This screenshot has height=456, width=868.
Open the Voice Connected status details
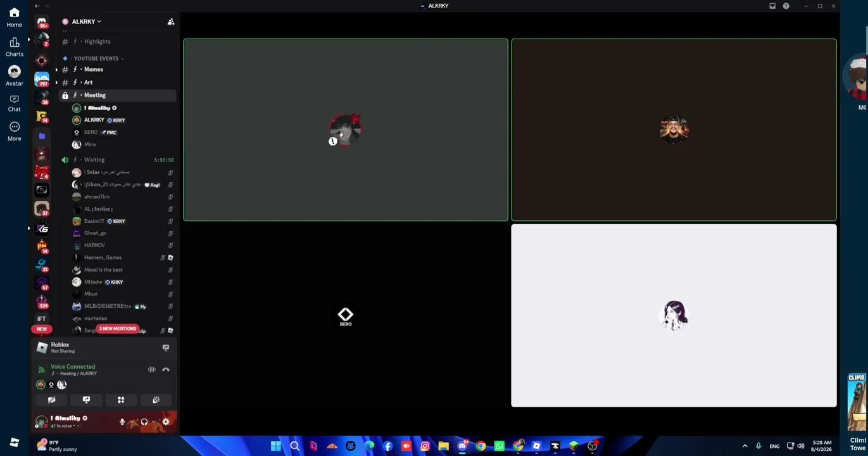click(x=73, y=367)
